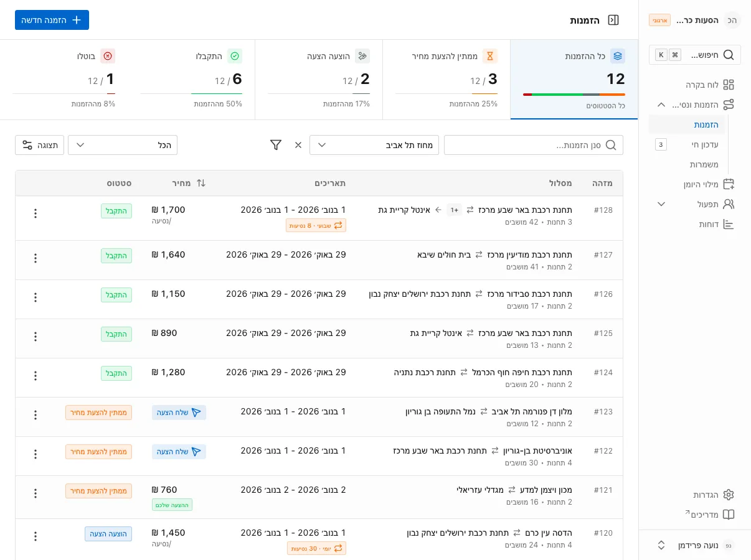Open the three-dot menu for order #127

tap(35, 258)
